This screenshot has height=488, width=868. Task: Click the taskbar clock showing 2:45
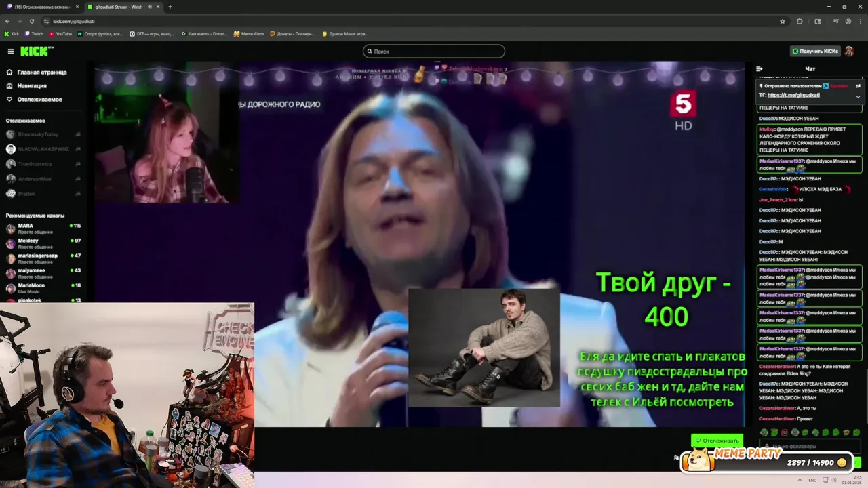pos(853,480)
